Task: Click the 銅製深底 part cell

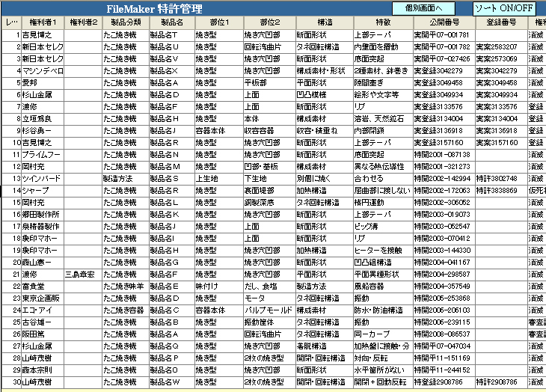Action: click(x=270, y=203)
